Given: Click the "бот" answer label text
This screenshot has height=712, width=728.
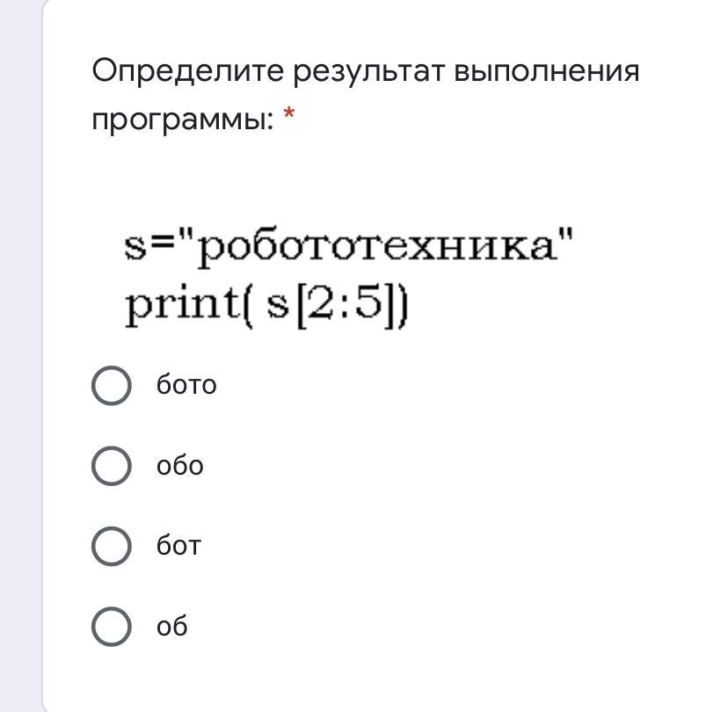Looking at the screenshot, I should (178, 546).
